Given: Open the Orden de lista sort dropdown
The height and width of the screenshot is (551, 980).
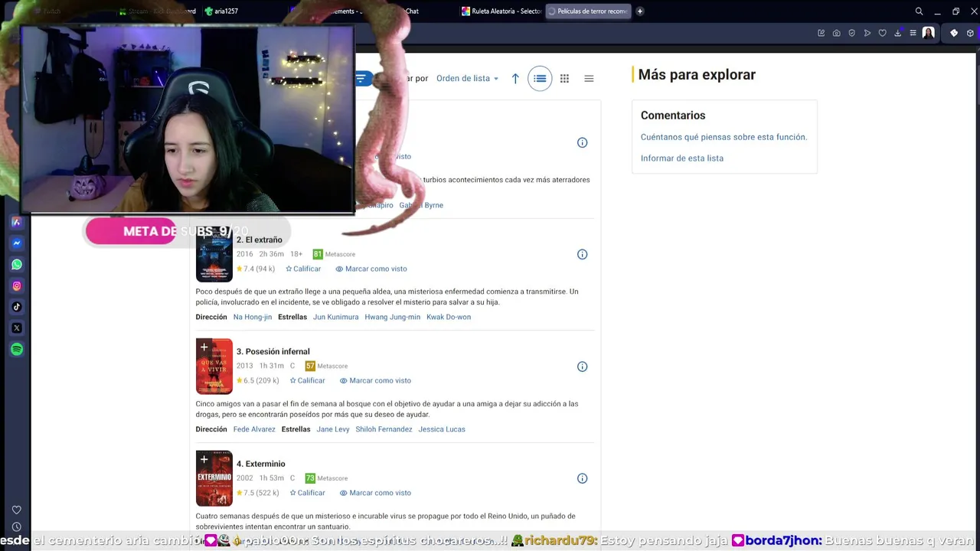Looking at the screenshot, I should coord(467,78).
